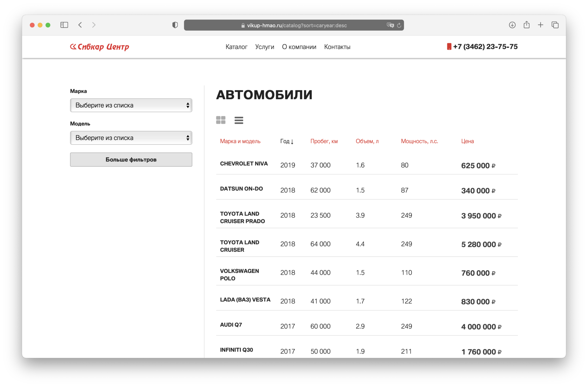Click the 5 280 000 ₽ price
This screenshot has width=588, height=387.
click(x=481, y=245)
